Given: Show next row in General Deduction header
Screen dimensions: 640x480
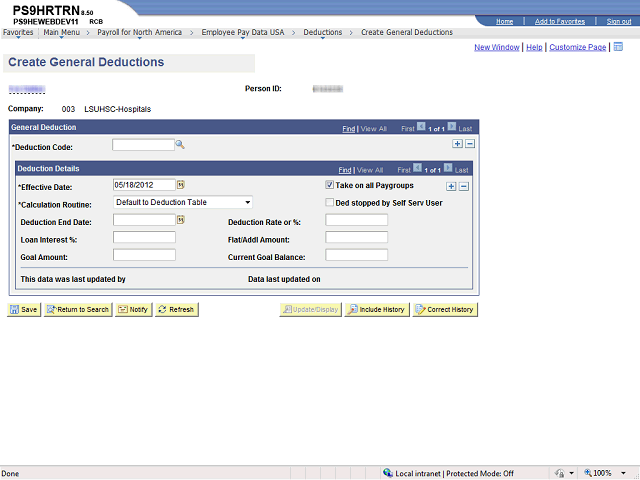Looking at the screenshot, I should (x=451, y=127).
